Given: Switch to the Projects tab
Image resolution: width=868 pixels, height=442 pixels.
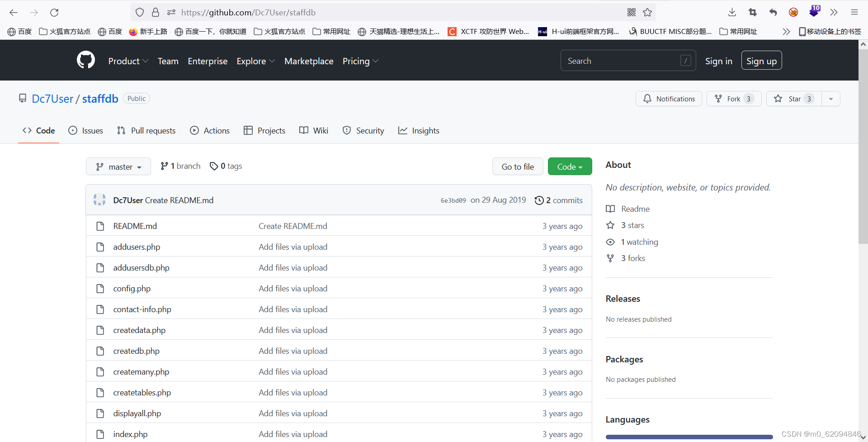Looking at the screenshot, I should coord(264,130).
